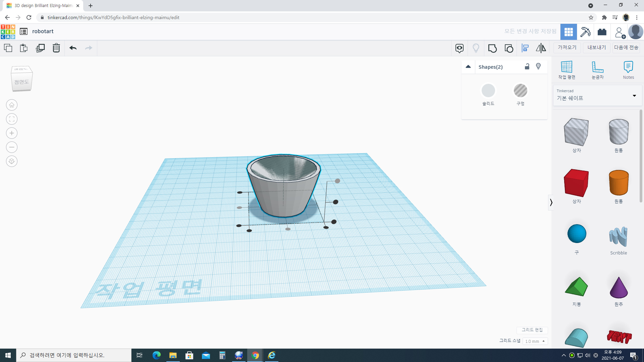This screenshot has height=362, width=644.
Task: Click the Align tool icon
Action: 525,48
